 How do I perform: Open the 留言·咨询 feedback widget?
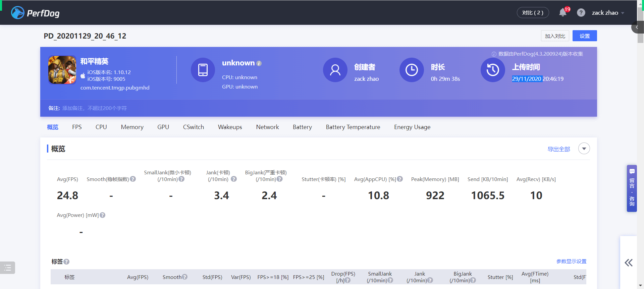(x=632, y=188)
